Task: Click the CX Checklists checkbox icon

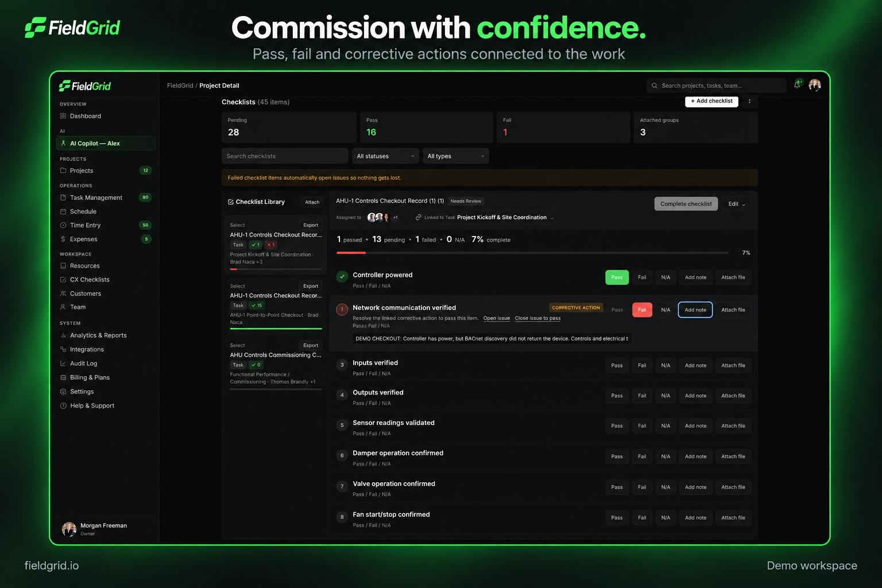Action: click(x=63, y=280)
